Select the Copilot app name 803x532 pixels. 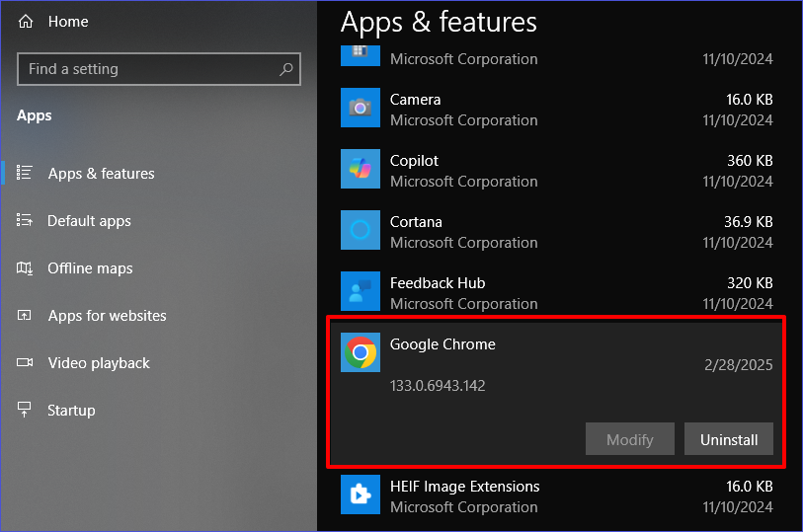pyautogui.click(x=414, y=161)
